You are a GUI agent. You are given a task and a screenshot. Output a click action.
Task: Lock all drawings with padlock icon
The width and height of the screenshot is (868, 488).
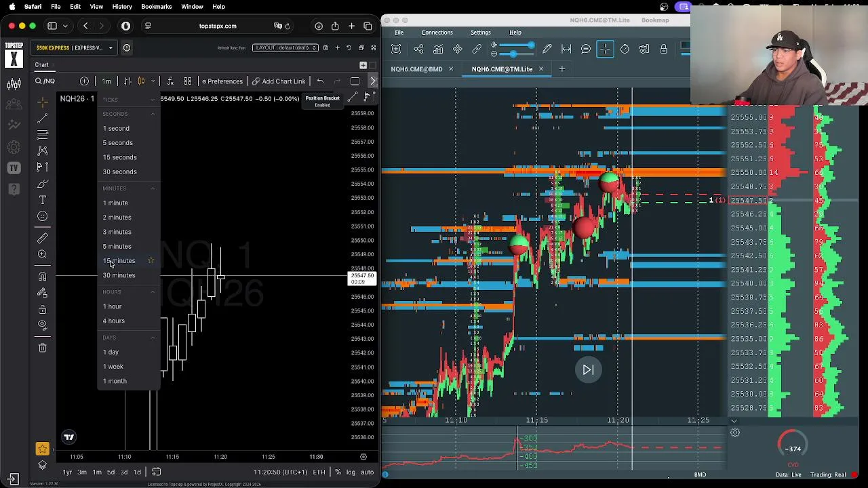[x=42, y=309]
